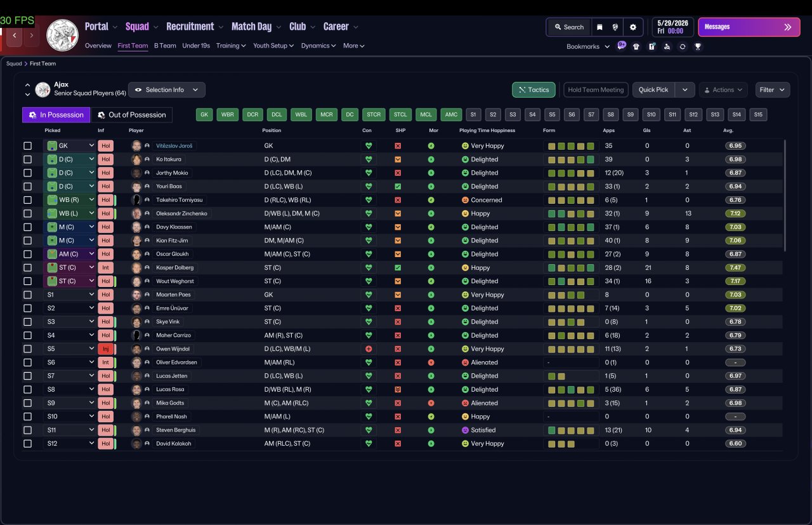This screenshot has width=812, height=525.
Task: Click red injury condition icon for Owen Wijndal
Action: click(x=367, y=349)
